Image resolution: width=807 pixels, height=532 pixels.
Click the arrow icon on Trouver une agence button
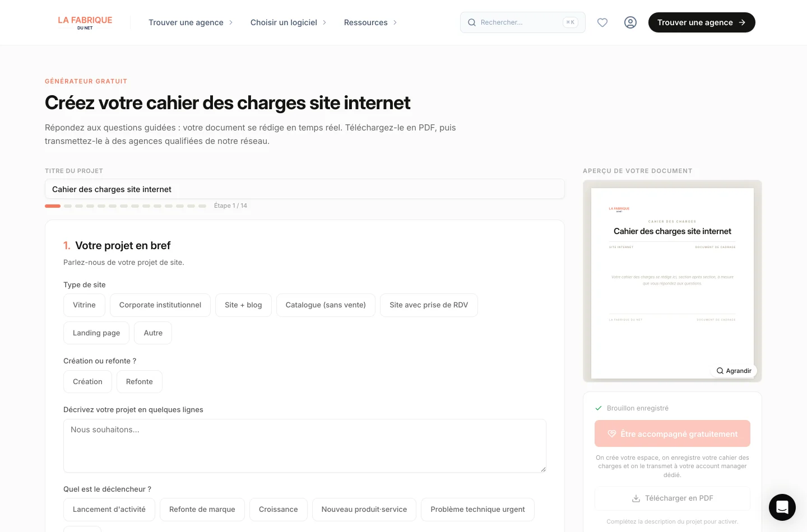pos(742,22)
